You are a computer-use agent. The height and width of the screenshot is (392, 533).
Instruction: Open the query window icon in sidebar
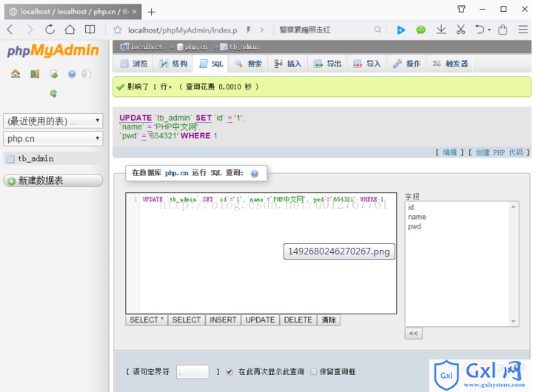coord(54,74)
